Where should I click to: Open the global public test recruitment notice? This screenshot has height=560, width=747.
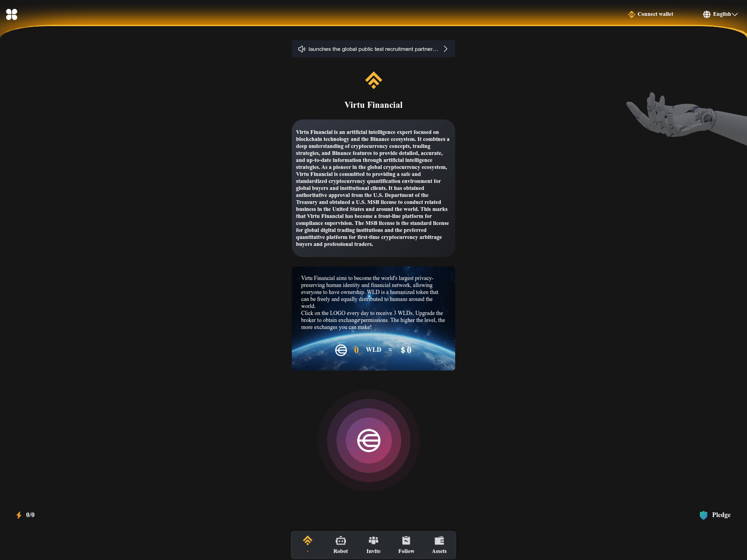click(373, 49)
